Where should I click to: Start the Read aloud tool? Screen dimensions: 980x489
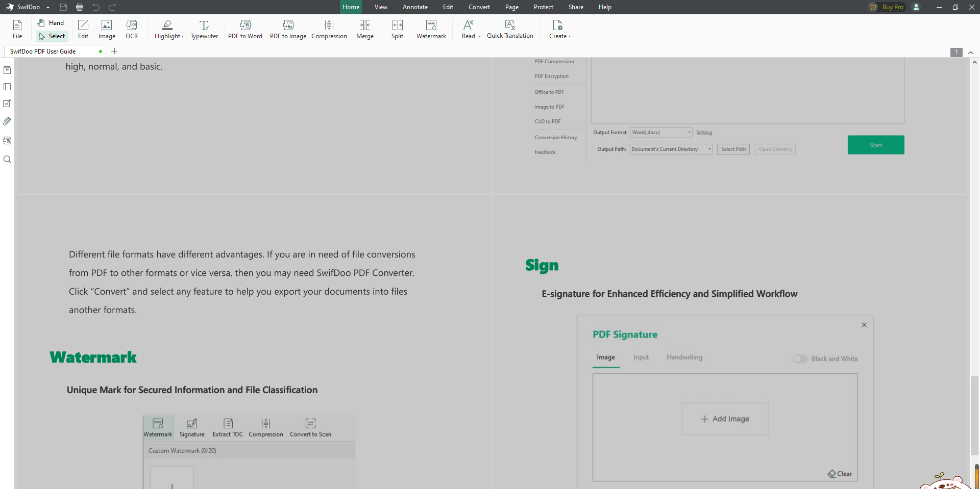(x=468, y=29)
